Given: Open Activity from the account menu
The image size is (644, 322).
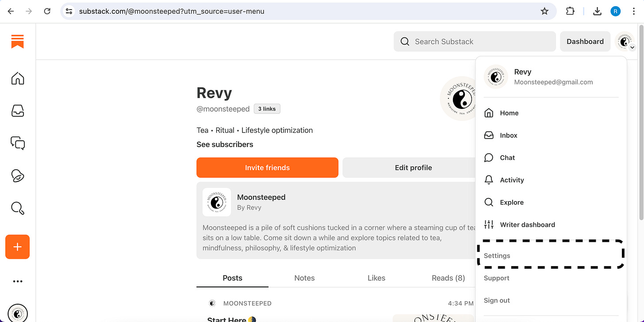Looking at the screenshot, I should click(511, 180).
